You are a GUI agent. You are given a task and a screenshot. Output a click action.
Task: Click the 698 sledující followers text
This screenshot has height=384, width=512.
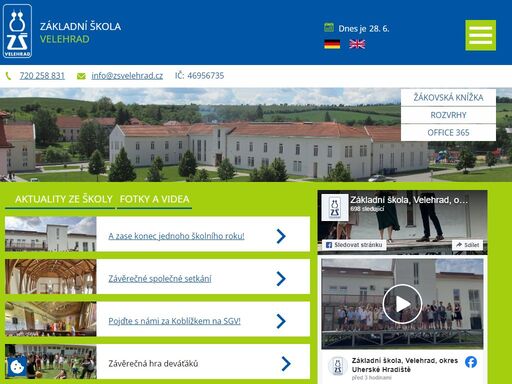point(367,209)
